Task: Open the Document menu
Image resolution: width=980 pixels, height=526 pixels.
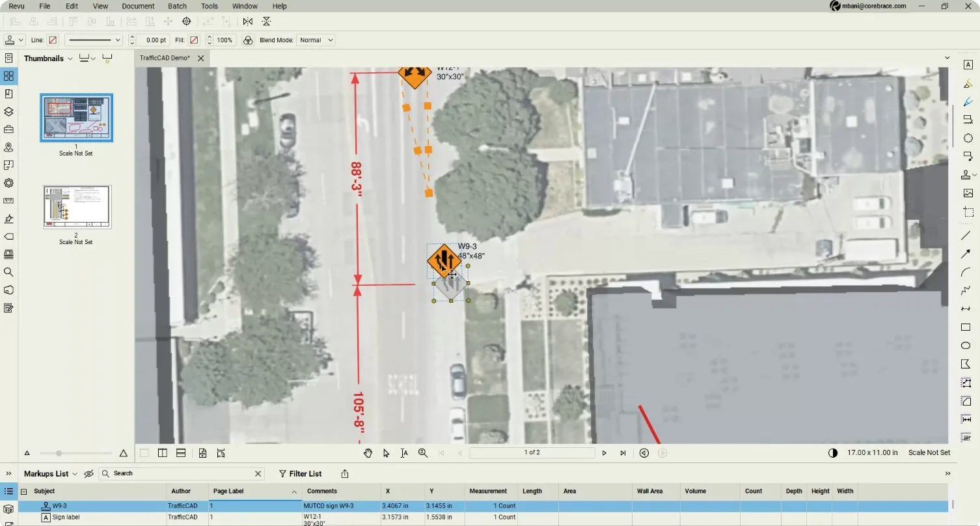Action: 138,6
